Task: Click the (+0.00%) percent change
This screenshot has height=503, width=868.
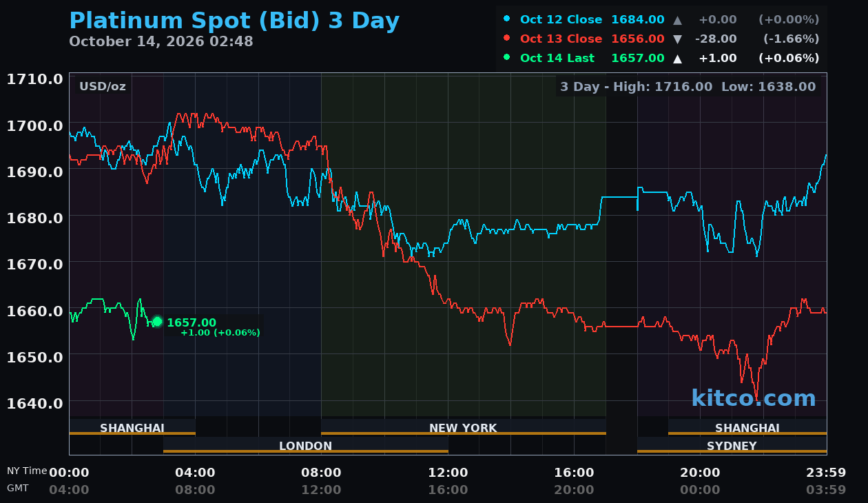Action: coord(789,19)
